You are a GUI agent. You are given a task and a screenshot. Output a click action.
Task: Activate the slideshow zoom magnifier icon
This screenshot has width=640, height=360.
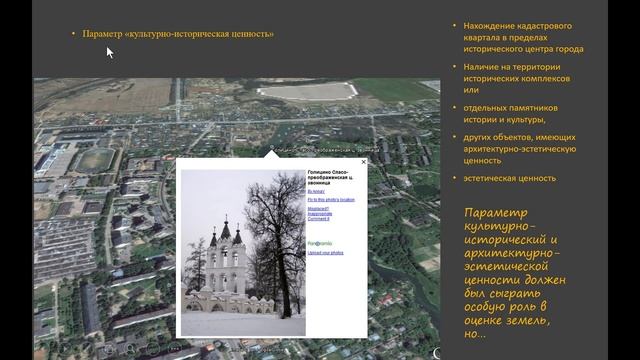[x=131, y=349]
